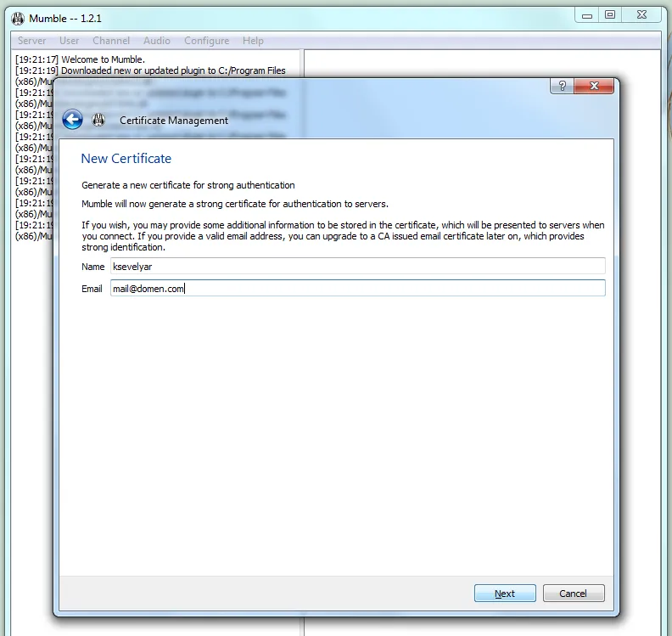Click the Name label
Screen dimensions: 672x636
pos(93,267)
